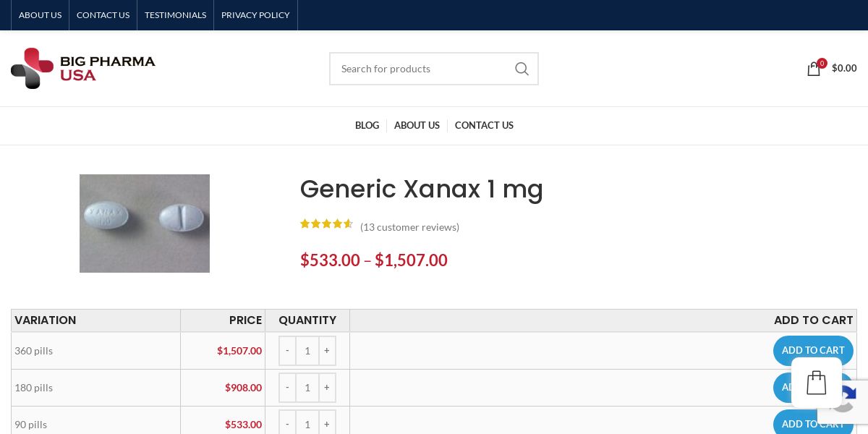Click the Big Pharma USA logo
Viewport: 868px width, 434px height.
[x=83, y=69]
